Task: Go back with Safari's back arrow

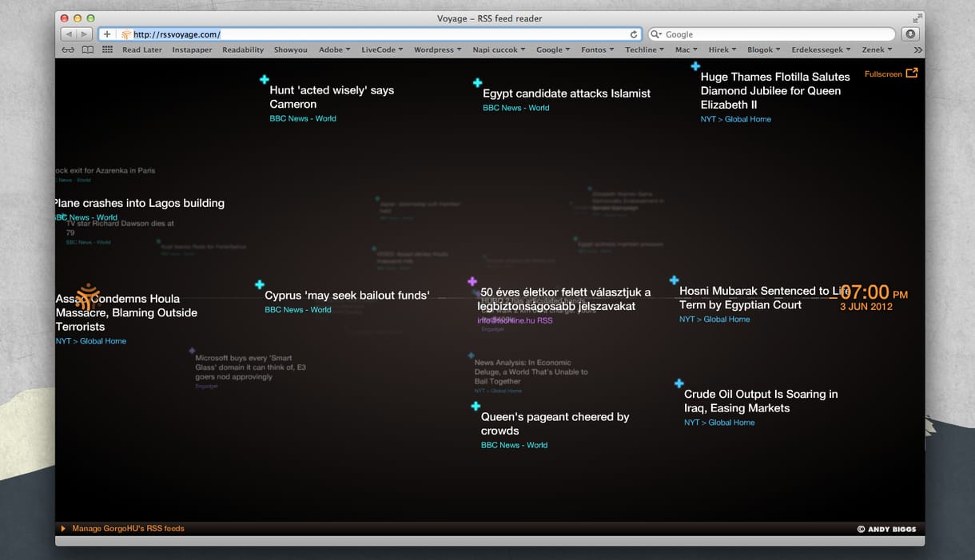Action: pyautogui.click(x=69, y=34)
